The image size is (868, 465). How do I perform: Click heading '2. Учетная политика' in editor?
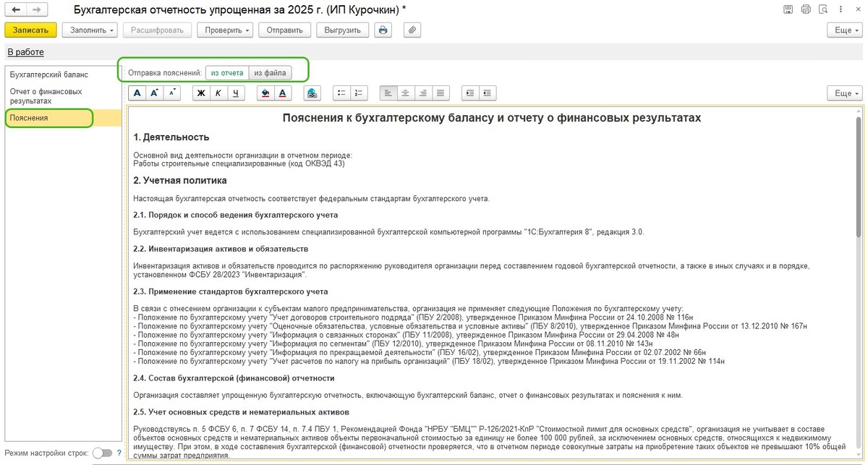(180, 180)
